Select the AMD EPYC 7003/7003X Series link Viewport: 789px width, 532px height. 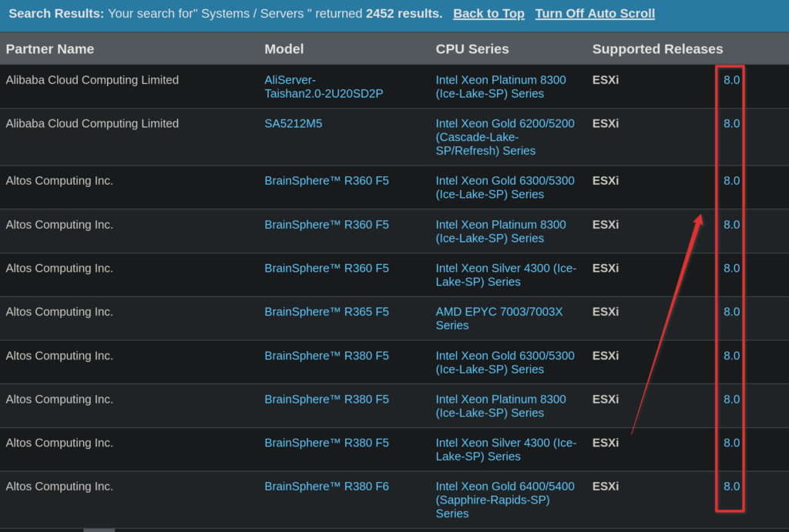(x=499, y=319)
